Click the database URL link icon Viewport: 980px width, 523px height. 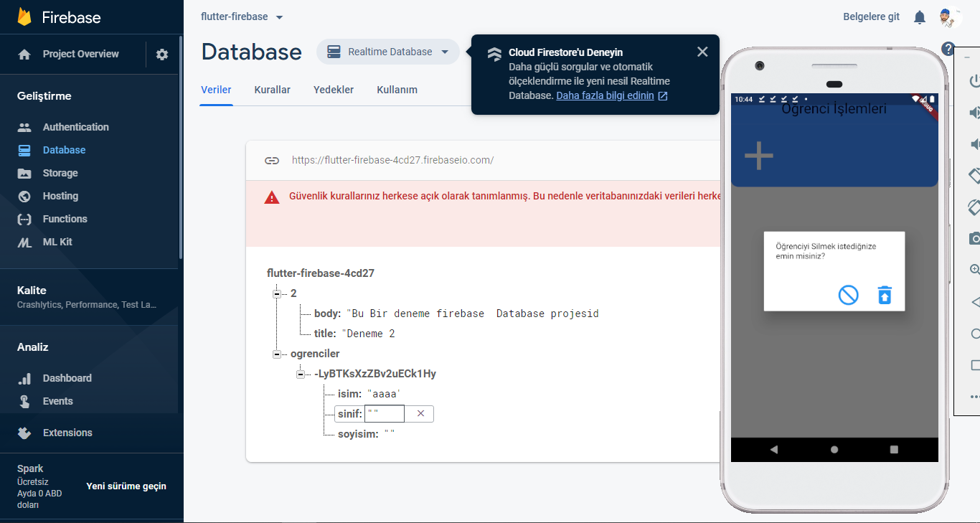271,161
